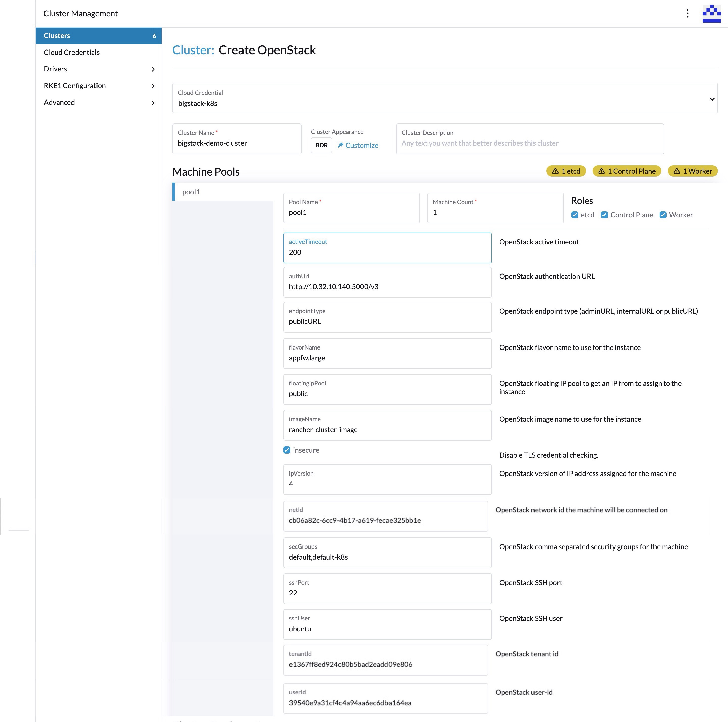Click the Cluster Description field

point(530,139)
